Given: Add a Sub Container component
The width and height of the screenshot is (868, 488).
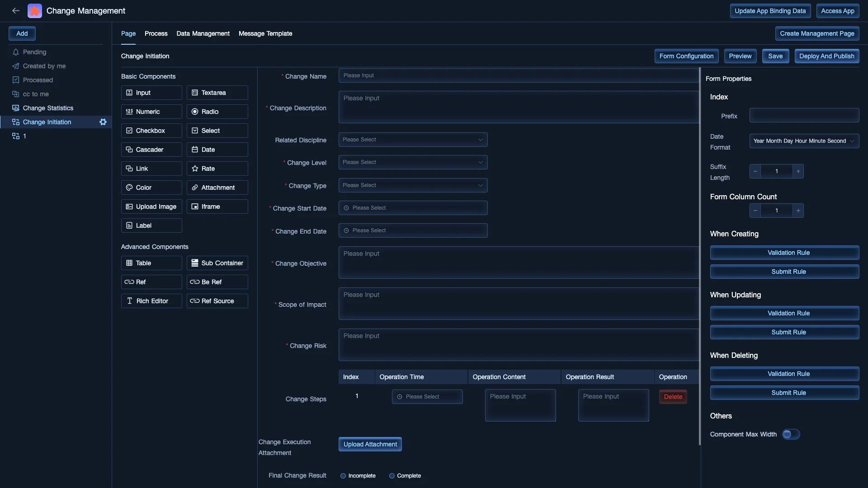Looking at the screenshot, I should (x=217, y=263).
